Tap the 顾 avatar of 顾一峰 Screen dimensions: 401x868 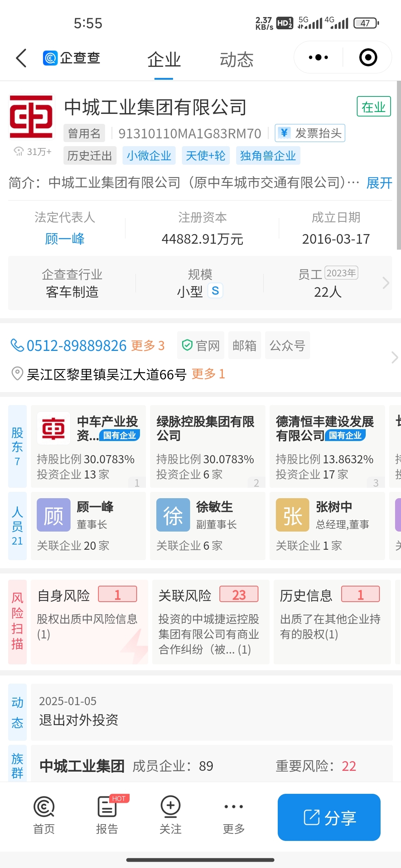click(x=53, y=515)
